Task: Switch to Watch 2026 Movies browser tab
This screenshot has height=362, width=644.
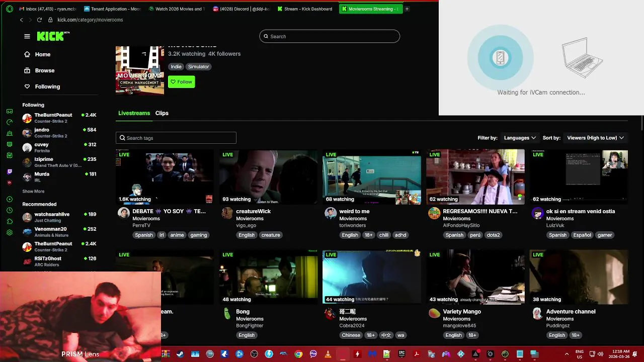Action: pyautogui.click(x=176, y=9)
